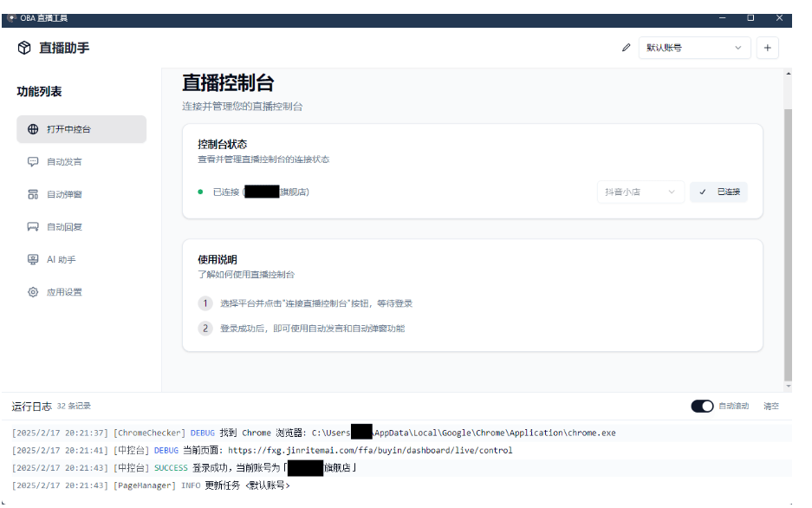812x508 pixels.
Task: Add a new account with the + button
Action: coord(767,48)
